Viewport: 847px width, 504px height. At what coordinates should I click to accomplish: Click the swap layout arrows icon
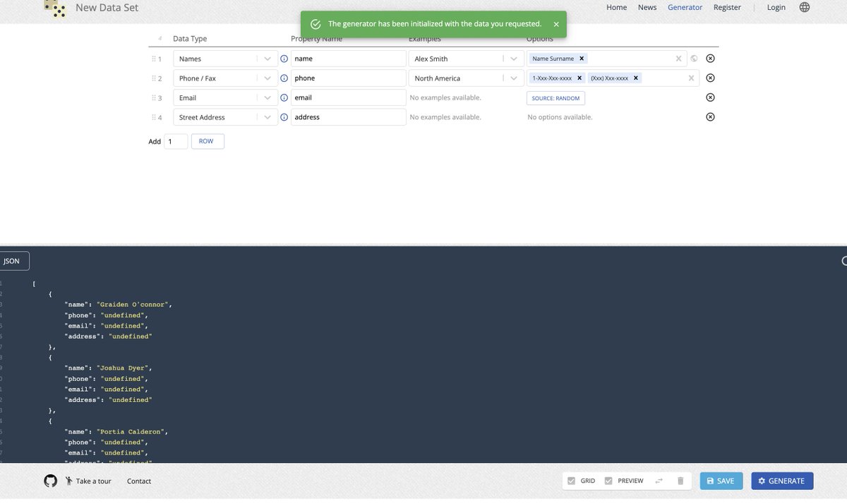[659, 481]
